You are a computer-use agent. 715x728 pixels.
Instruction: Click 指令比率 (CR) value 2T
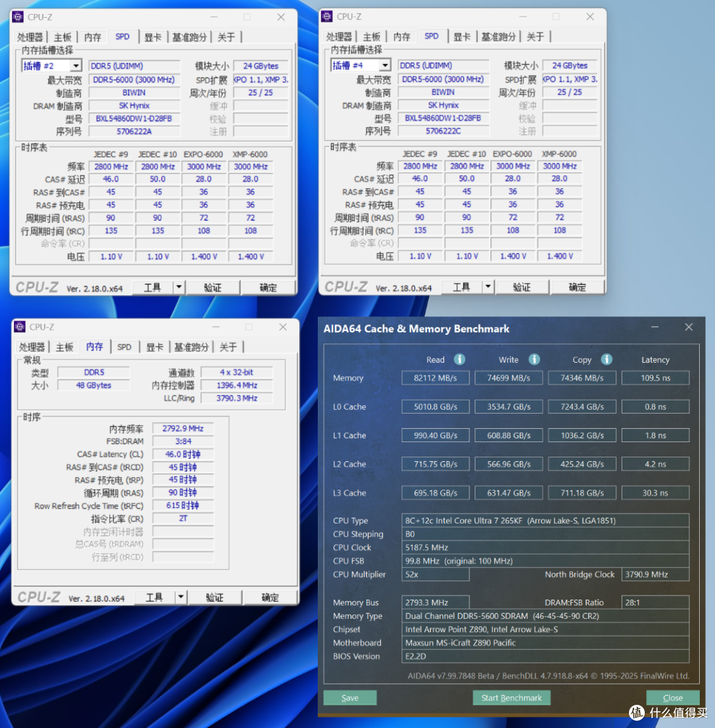tap(183, 519)
